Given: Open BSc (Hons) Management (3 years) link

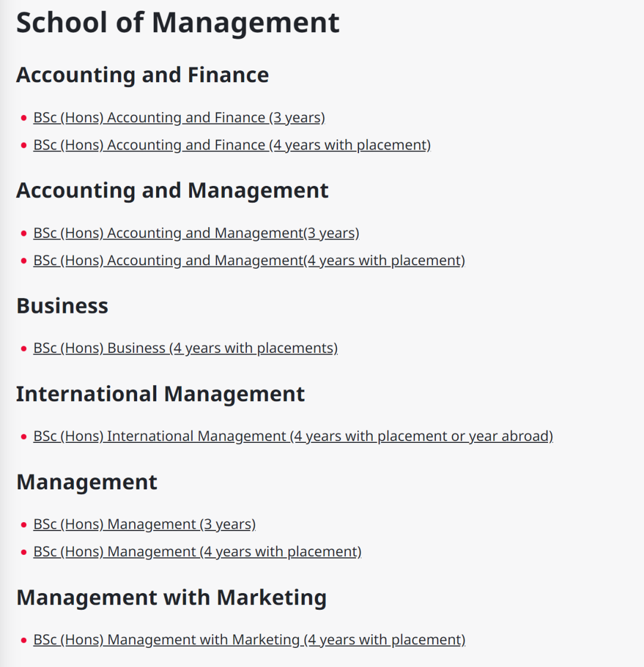Looking at the screenshot, I should [x=144, y=525].
